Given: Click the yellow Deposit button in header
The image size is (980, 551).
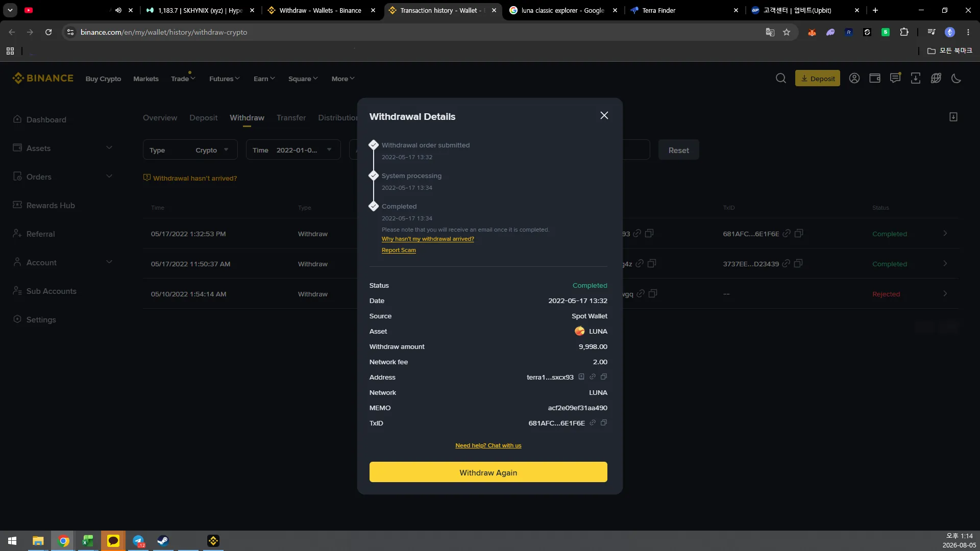Looking at the screenshot, I should tap(817, 79).
